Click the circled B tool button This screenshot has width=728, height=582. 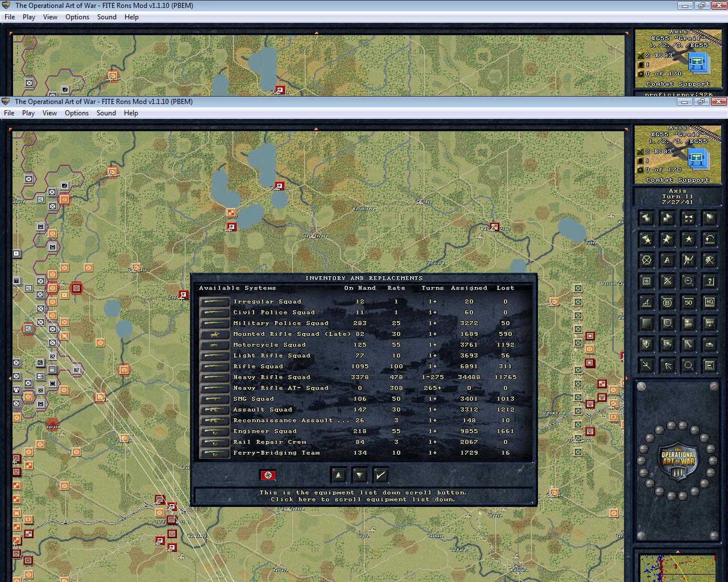click(667, 302)
